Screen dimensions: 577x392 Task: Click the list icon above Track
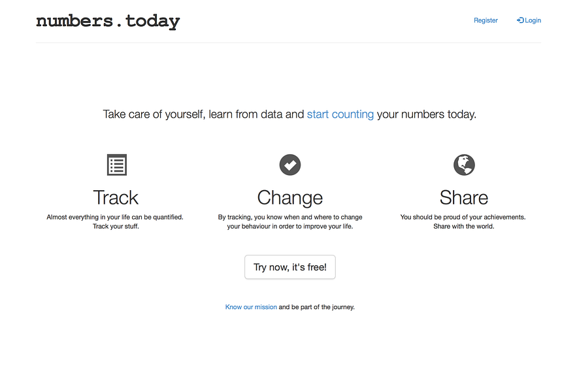(116, 165)
